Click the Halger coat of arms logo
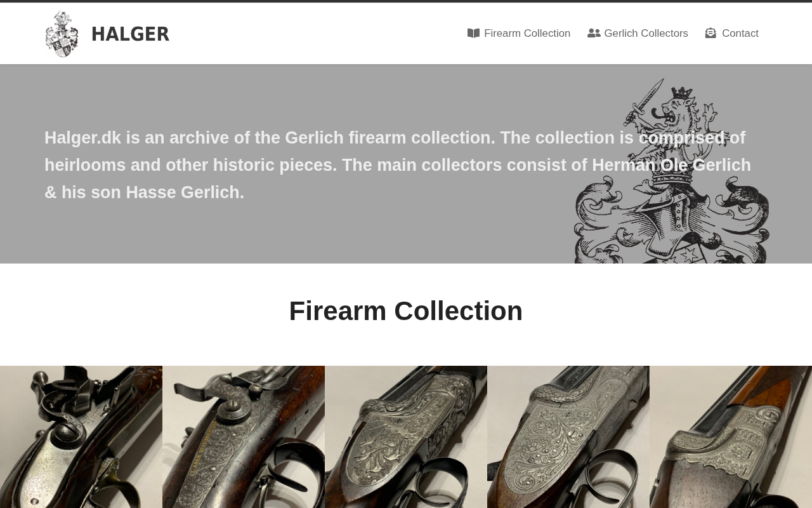Screen dimensions: 812x508 (x=62, y=34)
